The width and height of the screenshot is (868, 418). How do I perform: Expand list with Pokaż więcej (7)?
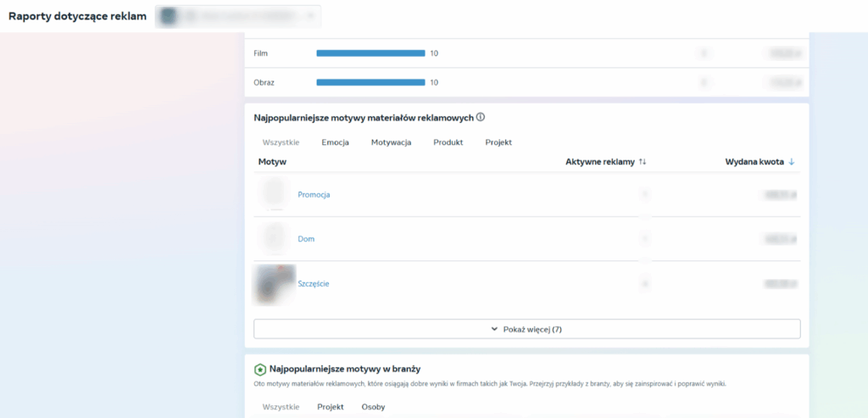526,329
